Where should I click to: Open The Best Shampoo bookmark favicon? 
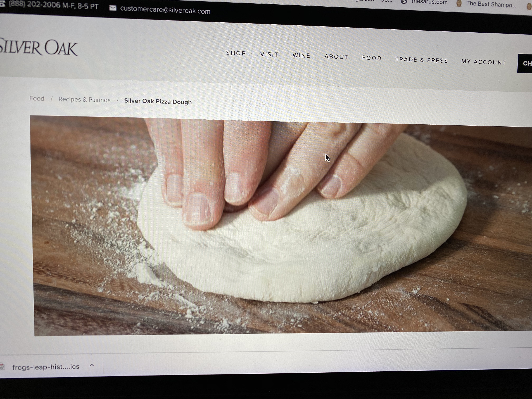pyautogui.click(x=459, y=3)
